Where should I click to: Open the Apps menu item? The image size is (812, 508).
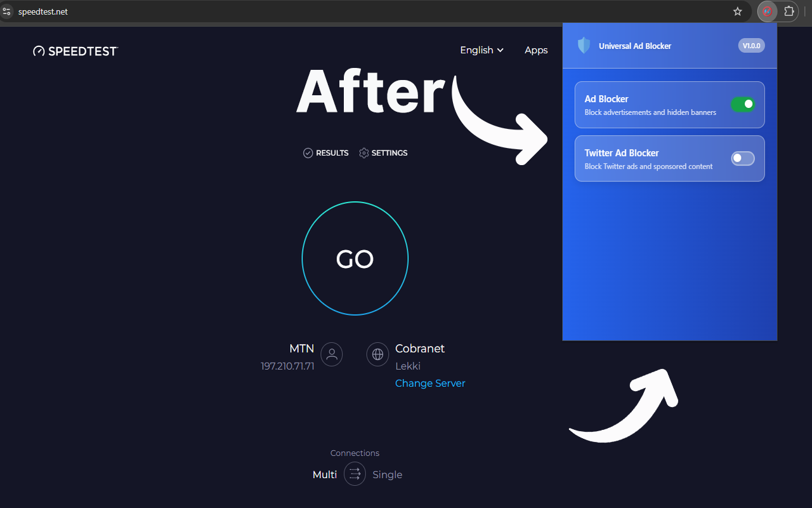click(x=536, y=50)
